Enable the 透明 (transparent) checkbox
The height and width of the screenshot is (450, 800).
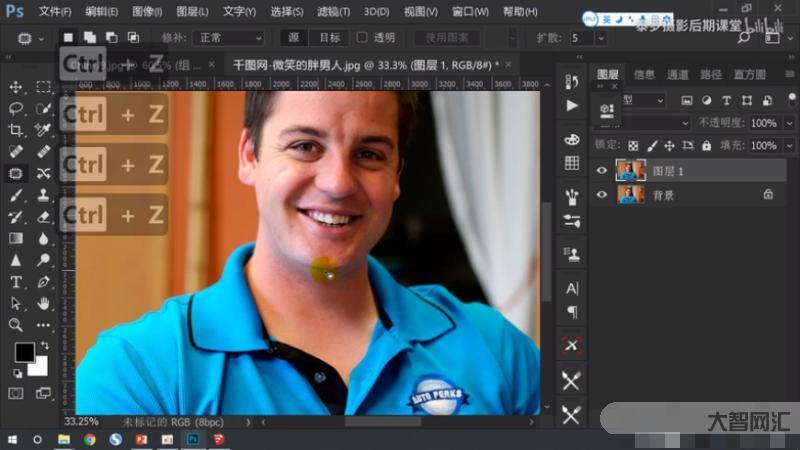(362, 37)
